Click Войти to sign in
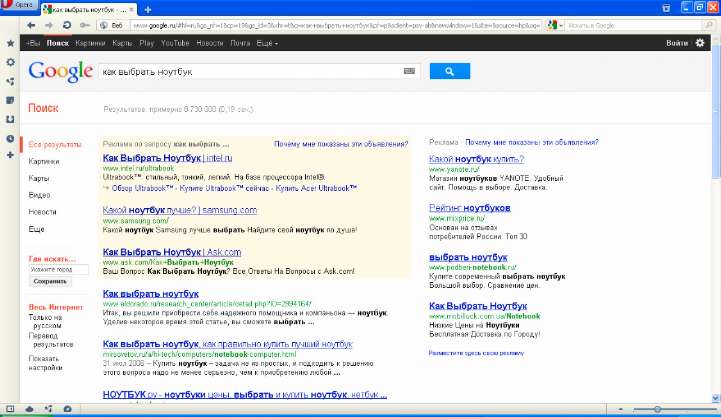The width and height of the screenshot is (721, 417). click(677, 43)
